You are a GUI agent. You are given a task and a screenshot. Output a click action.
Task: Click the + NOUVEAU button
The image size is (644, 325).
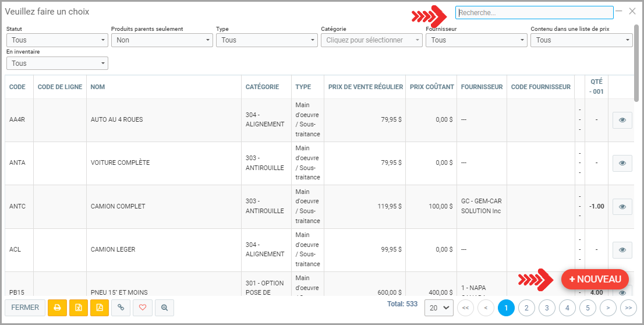click(x=595, y=279)
